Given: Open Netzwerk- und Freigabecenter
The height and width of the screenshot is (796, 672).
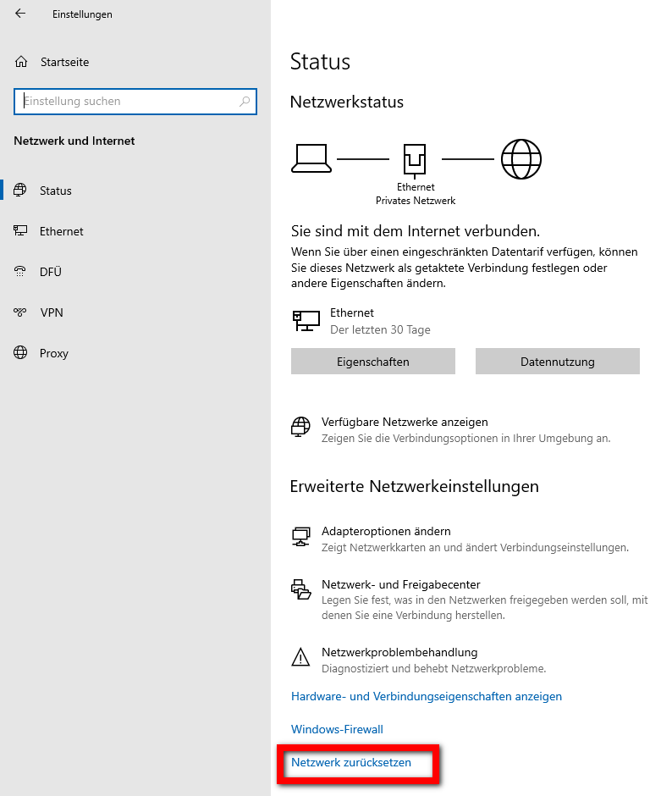Looking at the screenshot, I should [x=401, y=584].
